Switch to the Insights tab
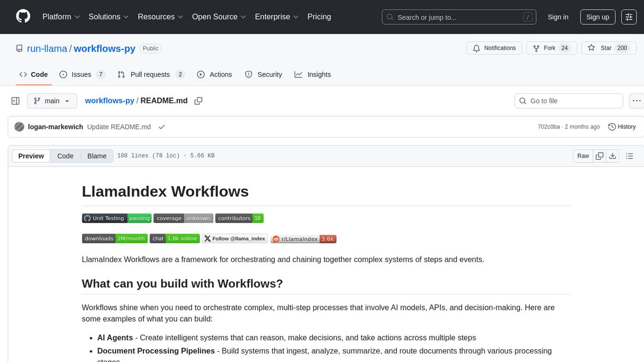Image resolution: width=644 pixels, height=362 pixels. [313, 74]
